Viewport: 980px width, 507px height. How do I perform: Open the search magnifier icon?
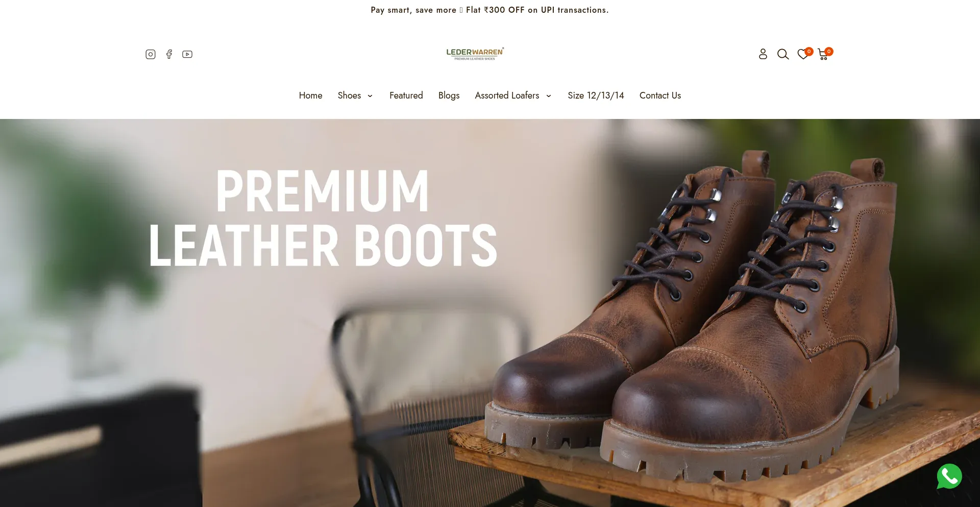(x=783, y=54)
